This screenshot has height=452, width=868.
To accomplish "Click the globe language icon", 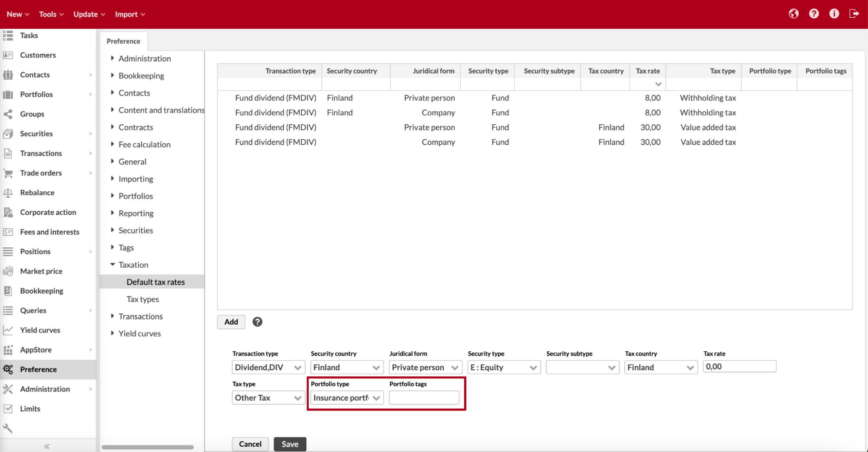I will [793, 14].
